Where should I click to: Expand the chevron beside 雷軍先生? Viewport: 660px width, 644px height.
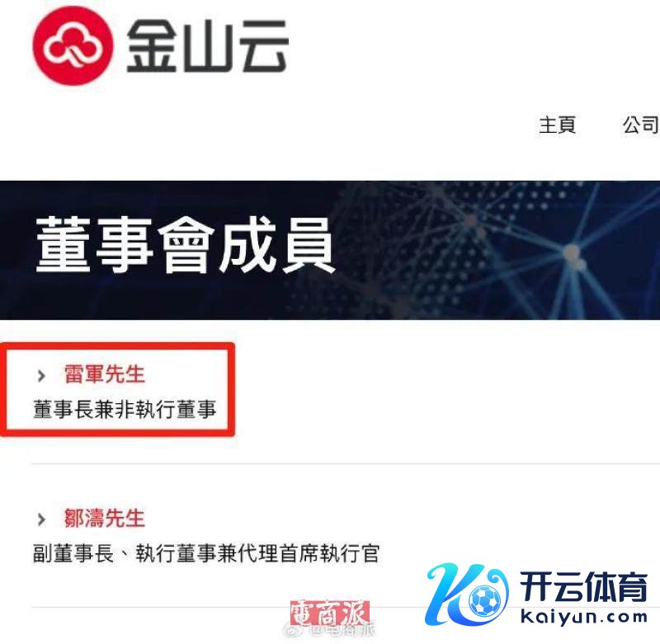[41, 375]
